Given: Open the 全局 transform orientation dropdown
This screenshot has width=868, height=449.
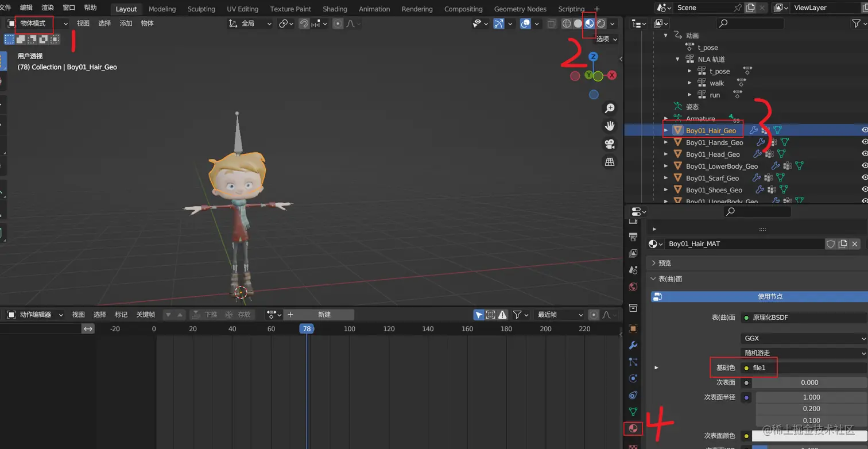Looking at the screenshot, I should 250,24.
